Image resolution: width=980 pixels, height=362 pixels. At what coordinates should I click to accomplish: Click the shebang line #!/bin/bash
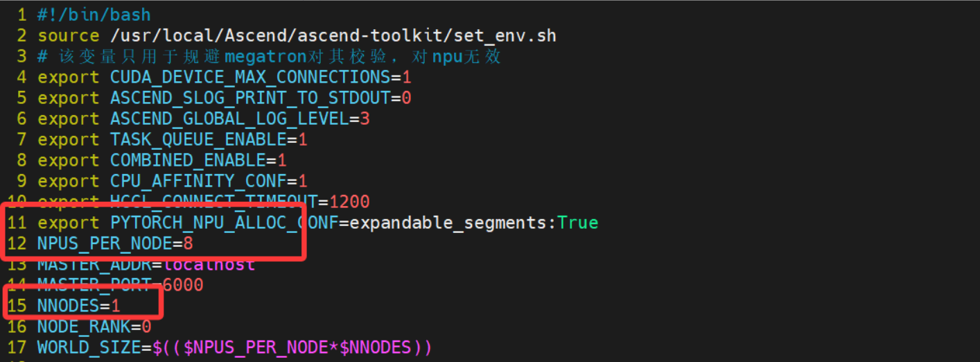[x=94, y=15]
